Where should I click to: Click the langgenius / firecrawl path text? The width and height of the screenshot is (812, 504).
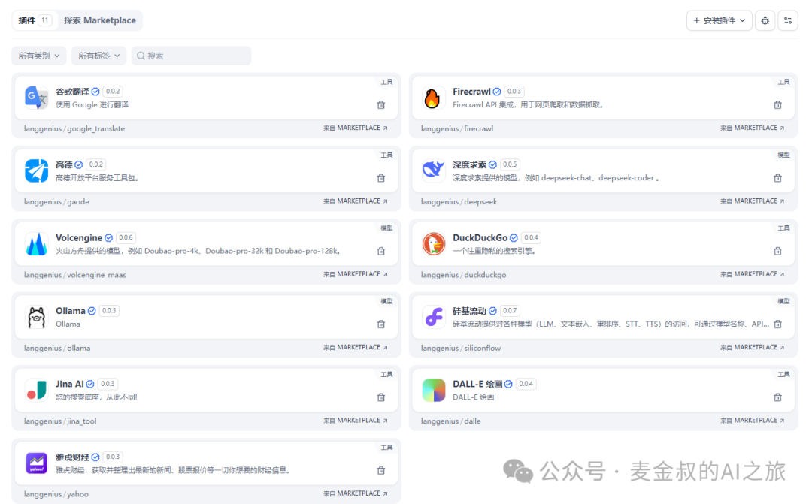457,129
